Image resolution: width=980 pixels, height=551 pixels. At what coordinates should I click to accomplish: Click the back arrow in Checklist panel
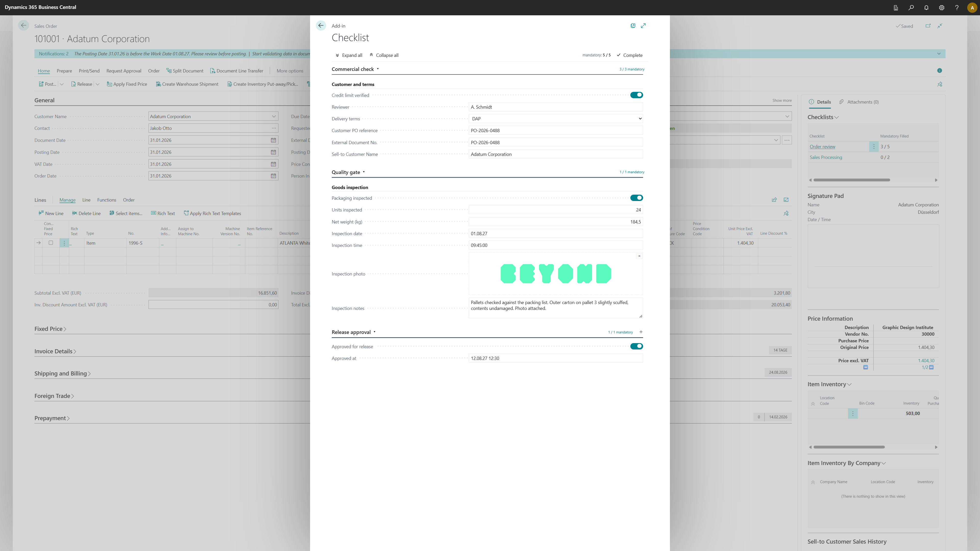pyautogui.click(x=321, y=26)
